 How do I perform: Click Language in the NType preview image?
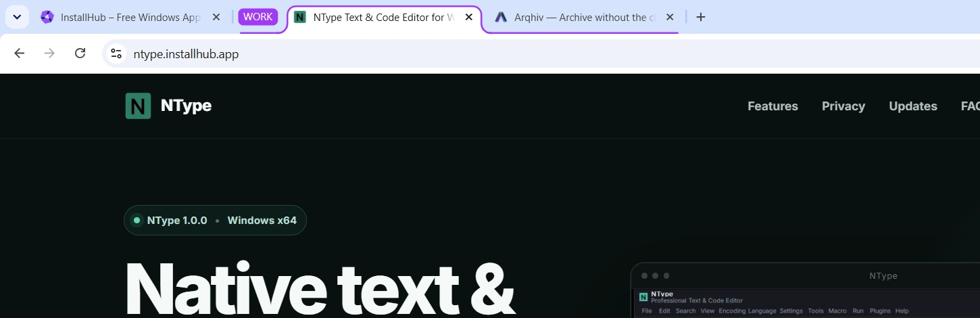761,311
